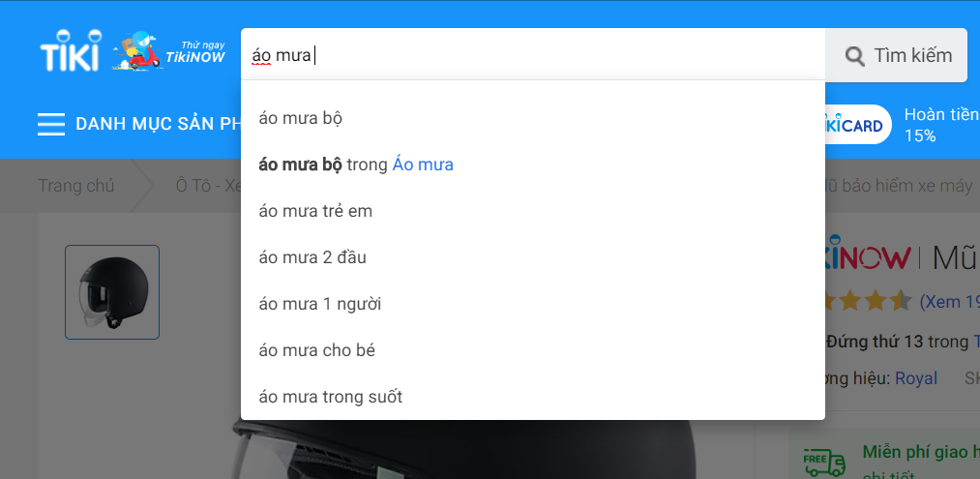
Task: Click the TikiCARD badge
Action: coord(857,125)
